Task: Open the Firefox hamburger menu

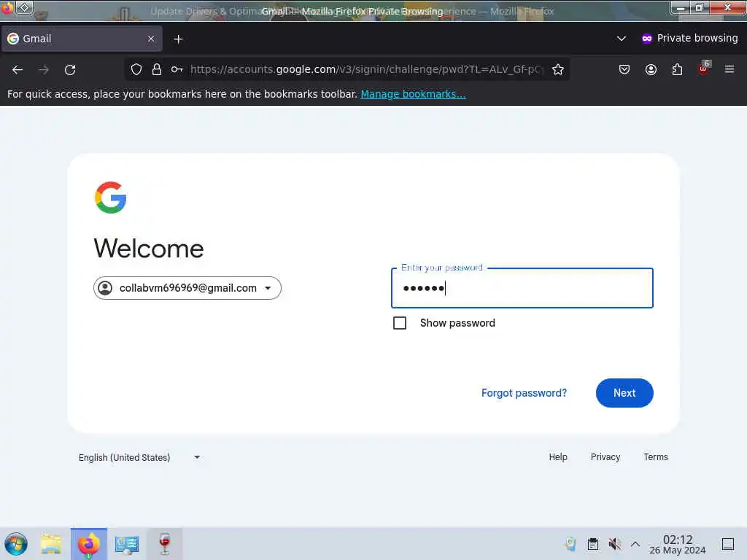Action: point(729,69)
